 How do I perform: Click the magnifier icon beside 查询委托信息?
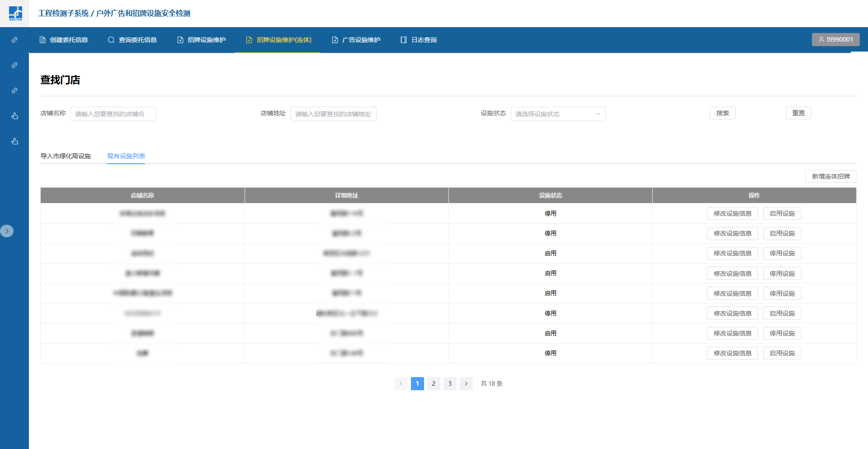point(111,40)
